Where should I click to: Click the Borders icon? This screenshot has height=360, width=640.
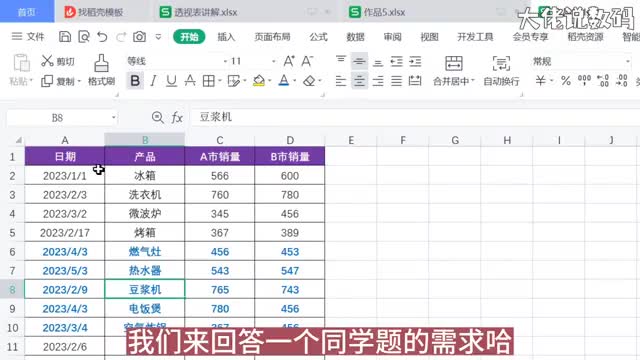[209, 81]
